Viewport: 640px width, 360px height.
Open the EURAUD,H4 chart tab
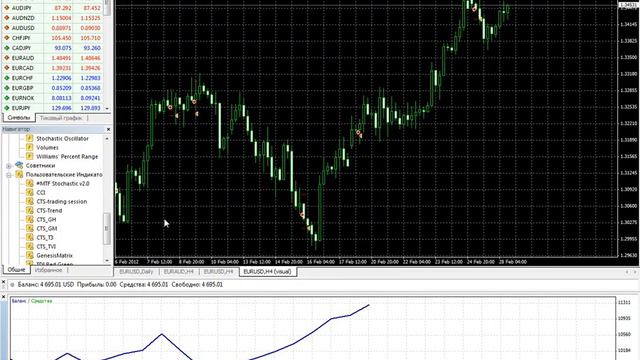click(x=178, y=271)
